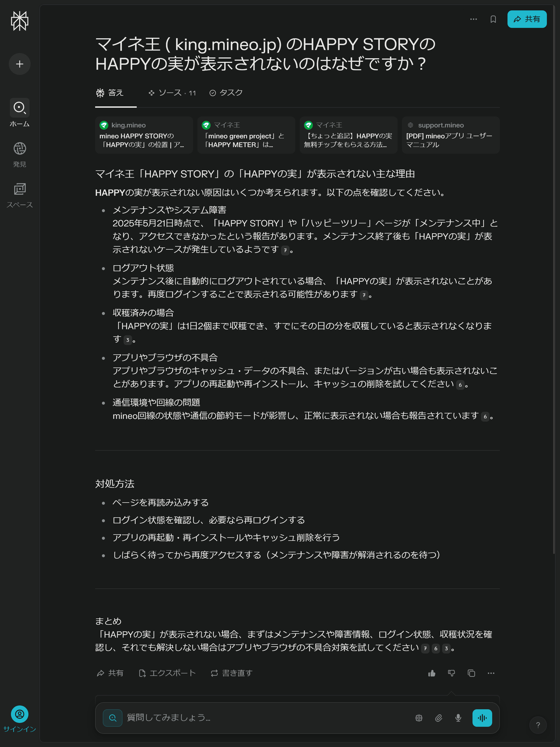Click the thumbs up icon

pyautogui.click(x=432, y=673)
